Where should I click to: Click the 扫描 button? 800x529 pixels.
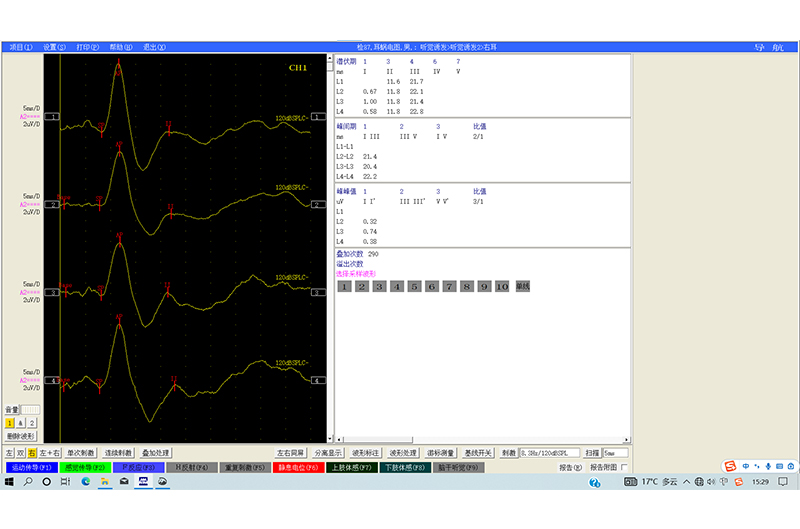pos(592,453)
